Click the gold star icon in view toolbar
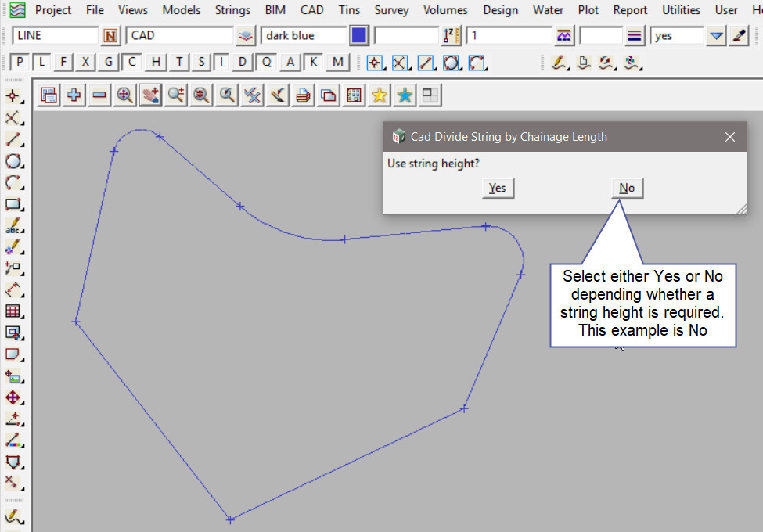This screenshot has width=763, height=532. click(380, 95)
